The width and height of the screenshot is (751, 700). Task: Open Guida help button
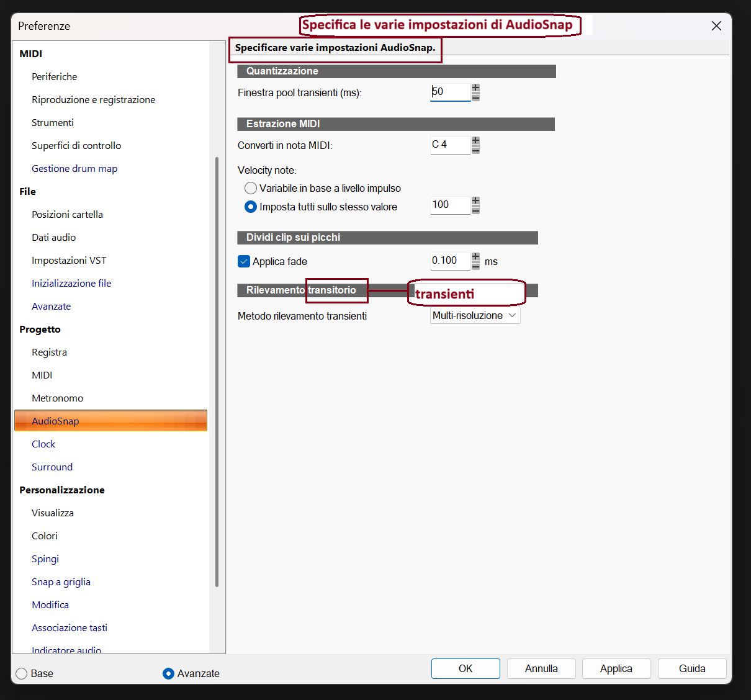click(692, 668)
